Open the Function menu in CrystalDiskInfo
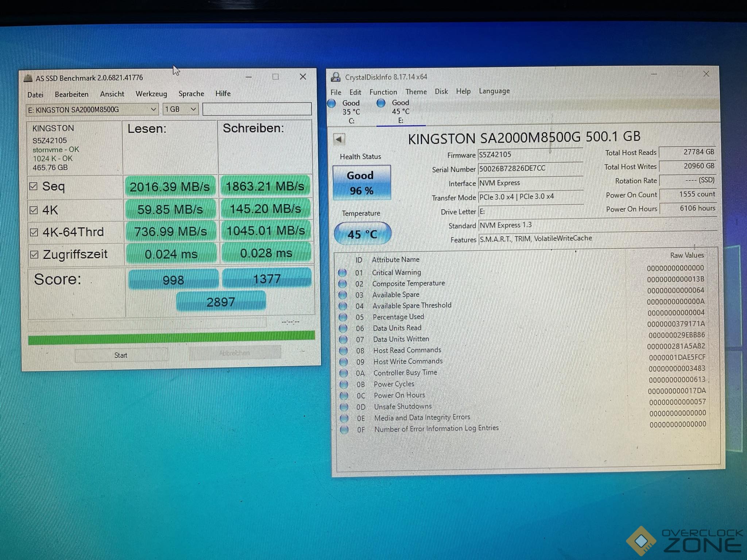The image size is (747, 560). [383, 92]
